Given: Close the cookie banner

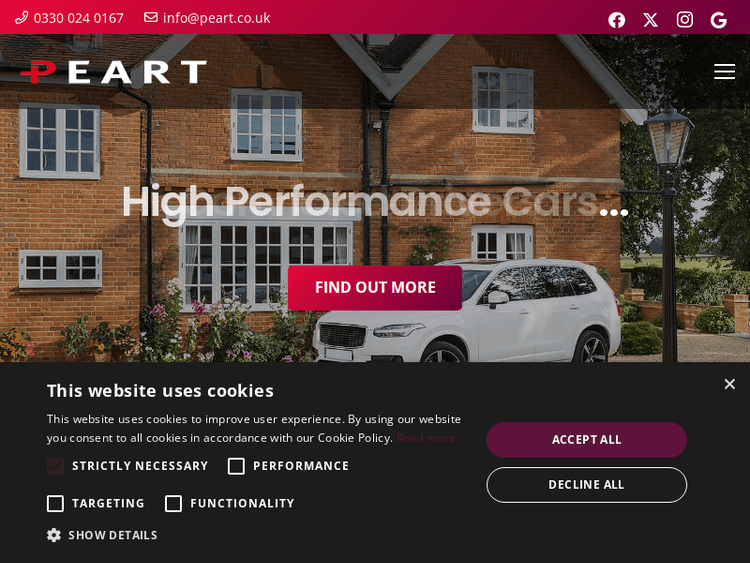Looking at the screenshot, I should coord(729,384).
